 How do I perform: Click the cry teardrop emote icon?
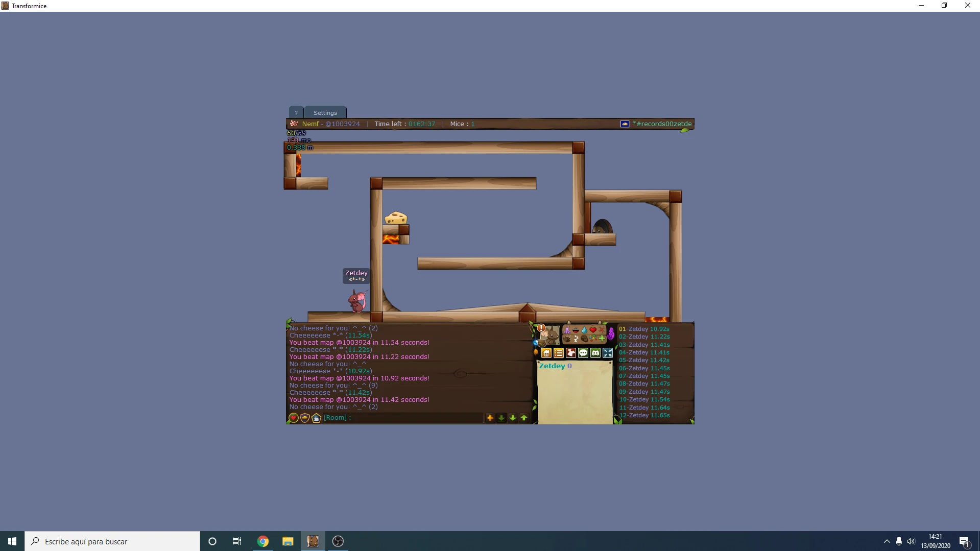[x=584, y=330]
